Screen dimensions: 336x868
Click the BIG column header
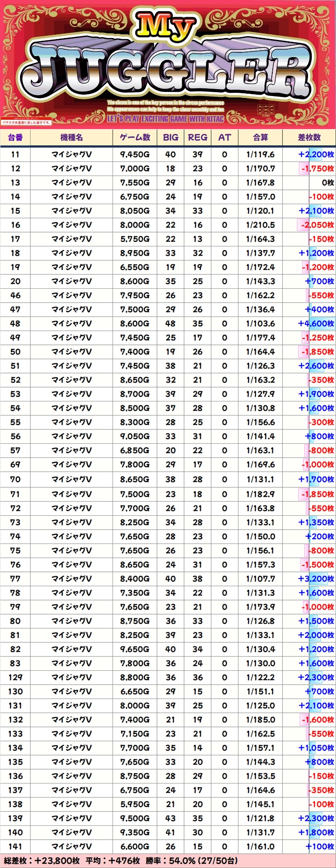point(171,137)
